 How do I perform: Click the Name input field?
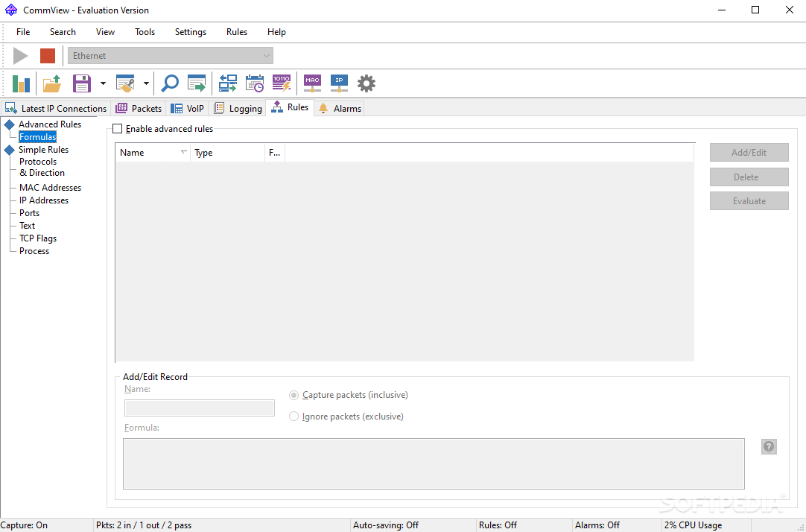pyautogui.click(x=200, y=408)
